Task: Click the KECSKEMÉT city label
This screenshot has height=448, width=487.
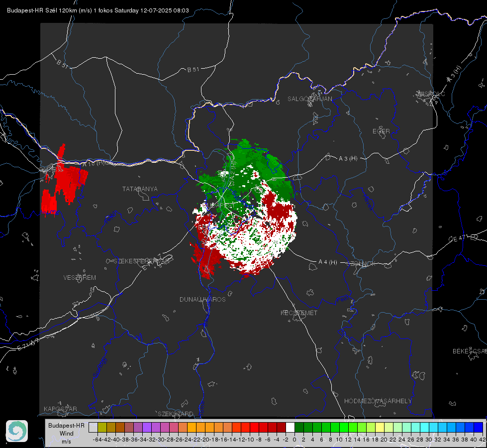Action: (x=299, y=313)
